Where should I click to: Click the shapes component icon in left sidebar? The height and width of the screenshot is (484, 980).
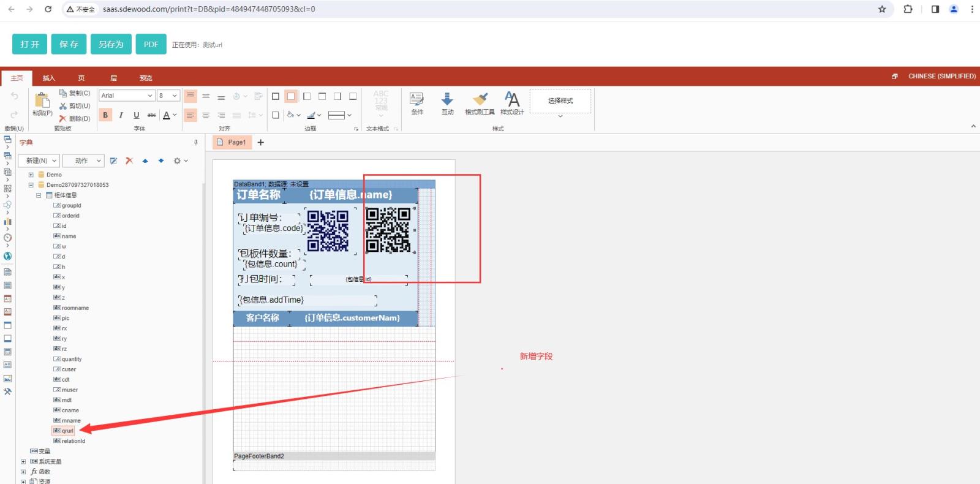pyautogui.click(x=7, y=205)
